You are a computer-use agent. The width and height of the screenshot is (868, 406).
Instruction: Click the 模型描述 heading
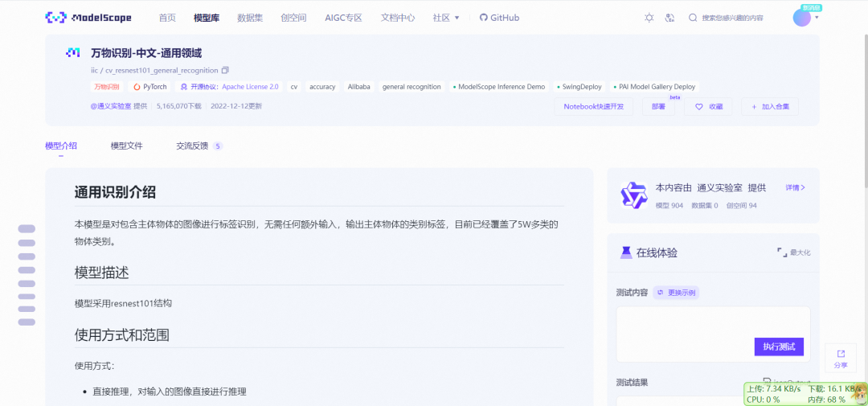click(x=102, y=273)
